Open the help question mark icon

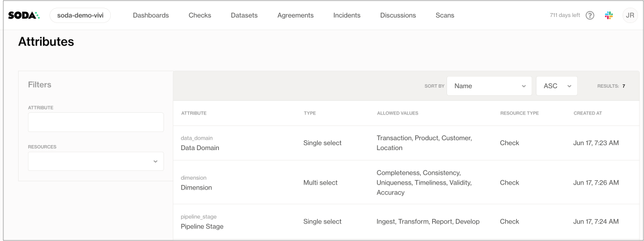point(590,15)
